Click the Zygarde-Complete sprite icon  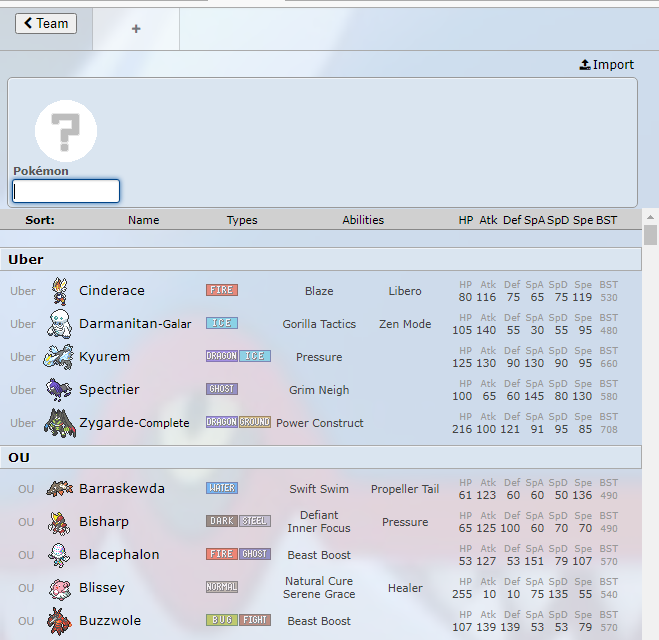pyautogui.click(x=60, y=423)
